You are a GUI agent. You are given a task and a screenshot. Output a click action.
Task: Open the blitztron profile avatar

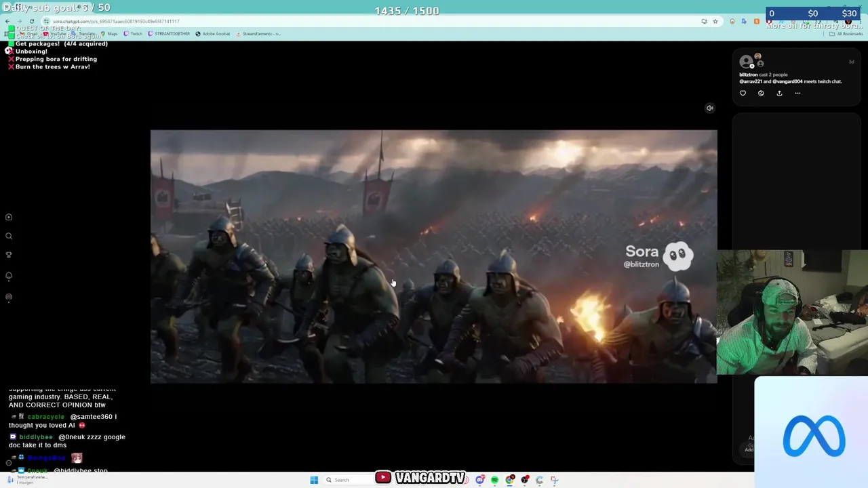click(746, 62)
